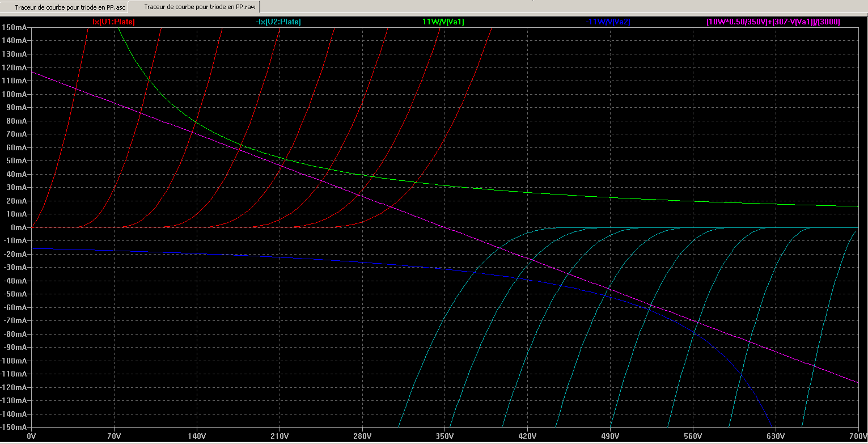Click the 630V horizontal axis label
The height and width of the screenshot is (444, 868).
(776, 436)
